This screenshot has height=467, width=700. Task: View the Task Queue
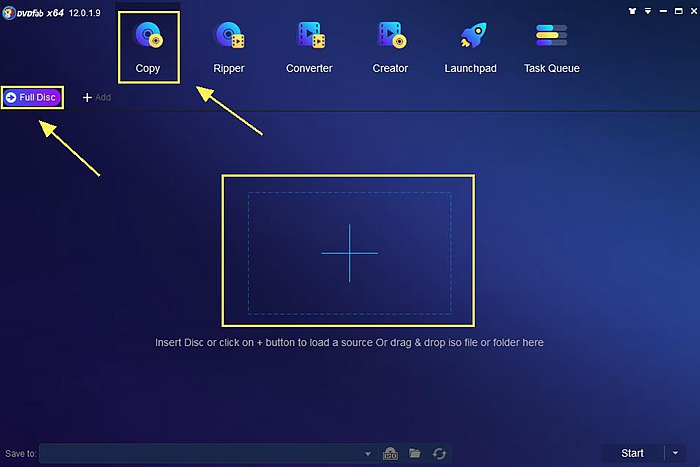click(x=552, y=47)
